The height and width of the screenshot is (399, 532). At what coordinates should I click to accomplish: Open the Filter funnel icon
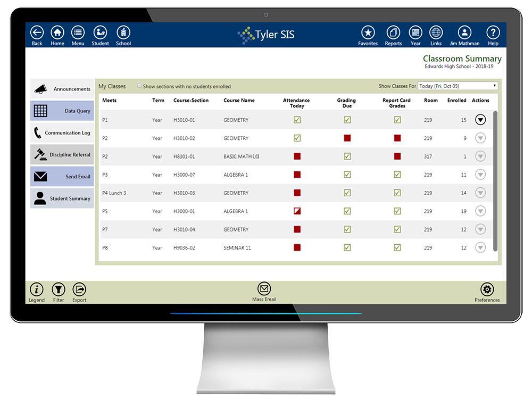[59, 289]
